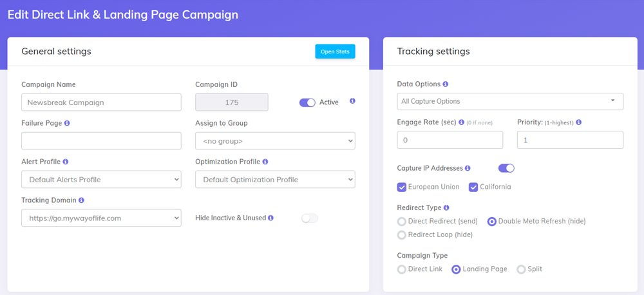
Task: Toggle the Active campaign switch
Action: pos(307,102)
